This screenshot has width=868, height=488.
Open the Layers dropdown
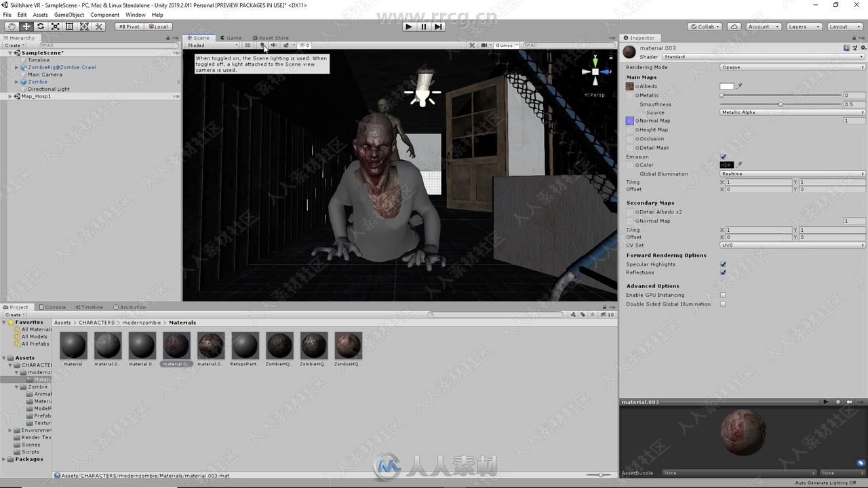click(x=804, y=26)
